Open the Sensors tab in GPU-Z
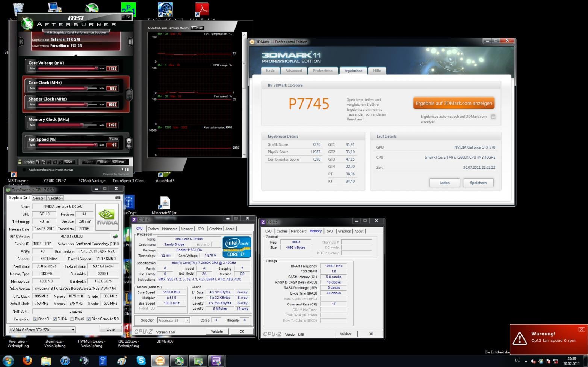 point(39,198)
